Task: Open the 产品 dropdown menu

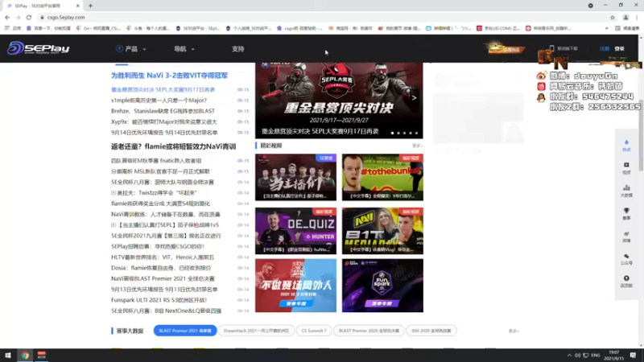Action: pyautogui.click(x=131, y=49)
